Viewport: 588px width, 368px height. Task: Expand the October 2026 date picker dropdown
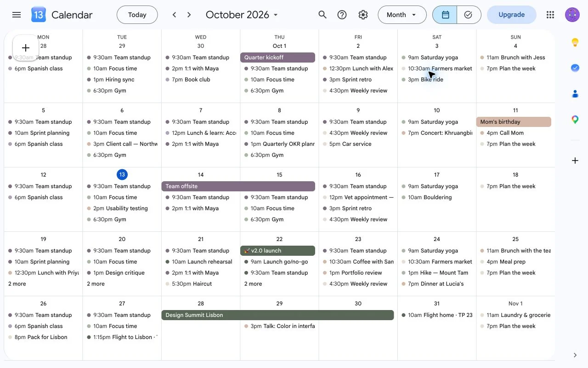242,15
